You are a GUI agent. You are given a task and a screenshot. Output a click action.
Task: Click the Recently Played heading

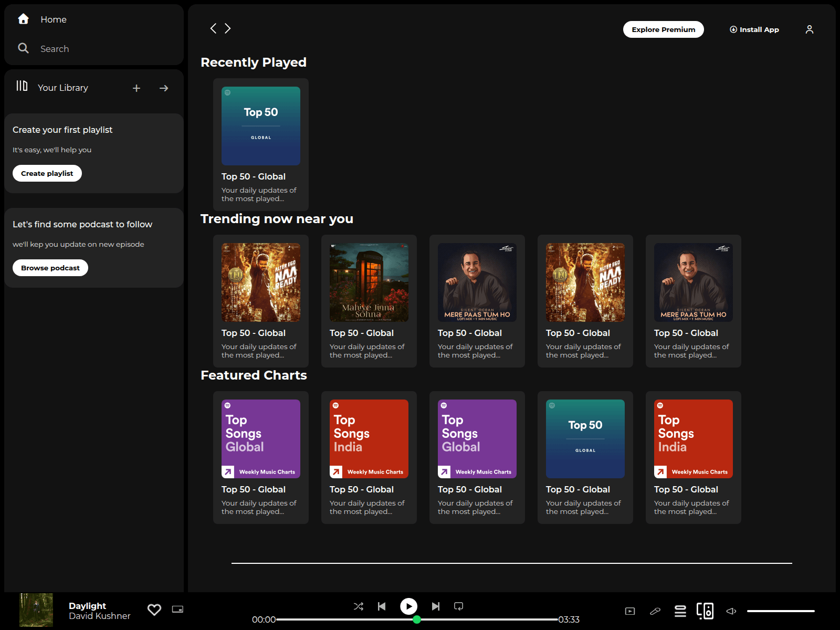[254, 62]
